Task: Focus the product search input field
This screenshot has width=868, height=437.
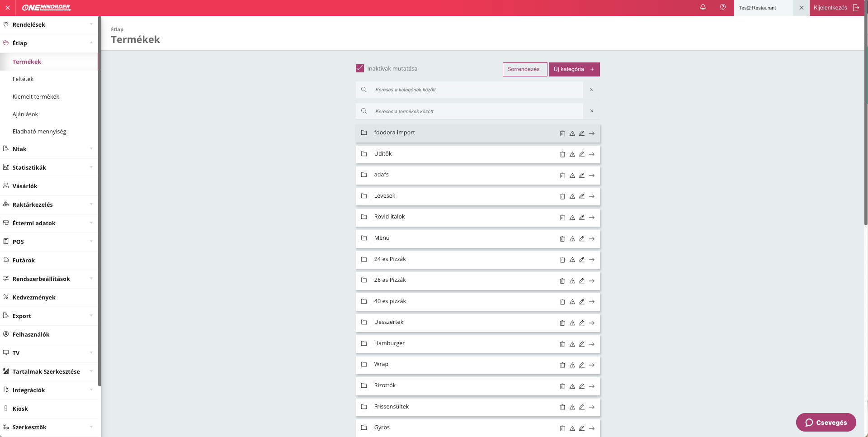Action: [x=475, y=111]
